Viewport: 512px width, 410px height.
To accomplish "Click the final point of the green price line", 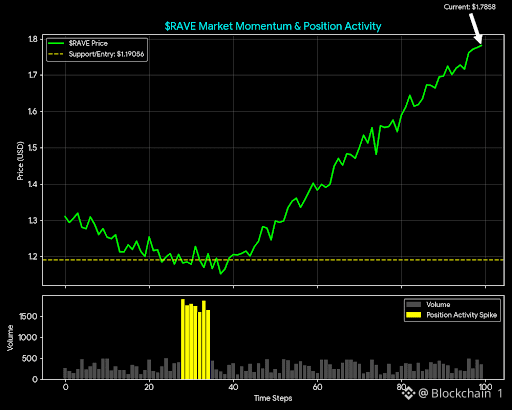I will (481, 45).
